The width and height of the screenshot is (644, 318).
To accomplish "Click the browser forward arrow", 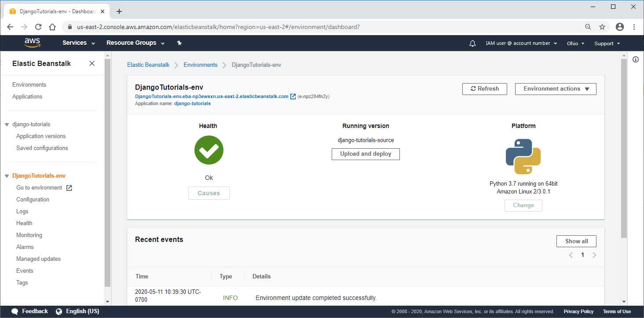I will coord(24,27).
